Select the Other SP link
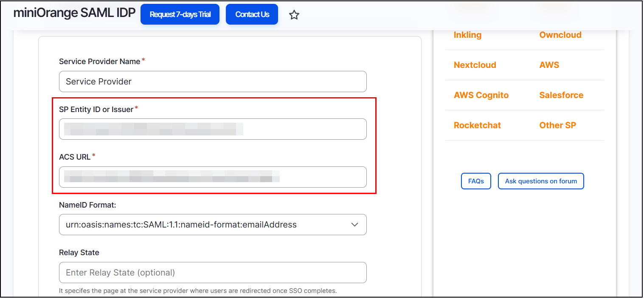 click(557, 126)
